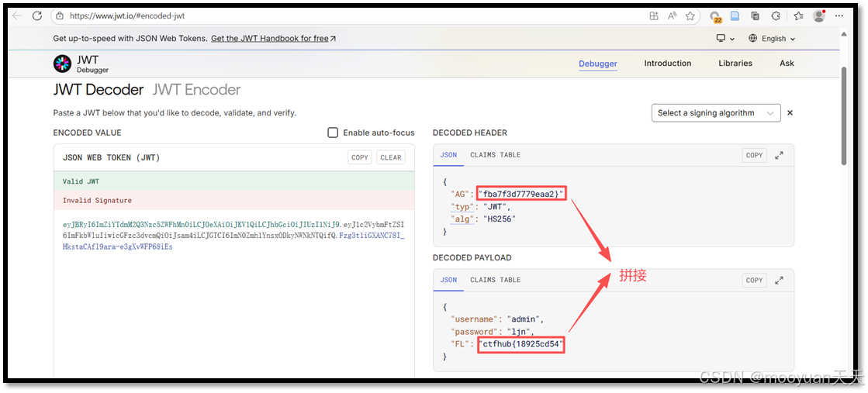
Task: Click the JWT Debugger logo
Action: click(x=81, y=64)
